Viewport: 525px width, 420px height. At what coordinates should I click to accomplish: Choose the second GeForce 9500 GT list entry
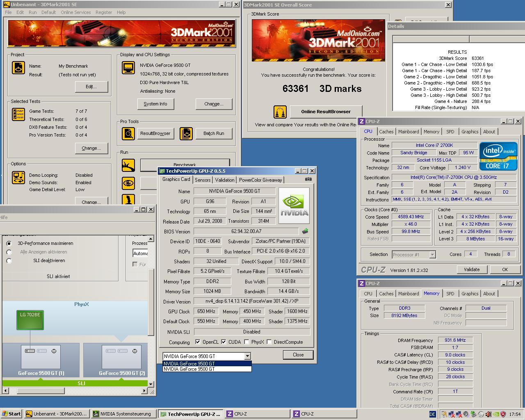[x=207, y=369]
